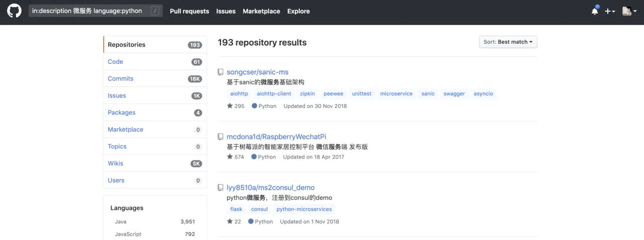Click the repo icon beside songcser/sanic-ms

point(220,72)
